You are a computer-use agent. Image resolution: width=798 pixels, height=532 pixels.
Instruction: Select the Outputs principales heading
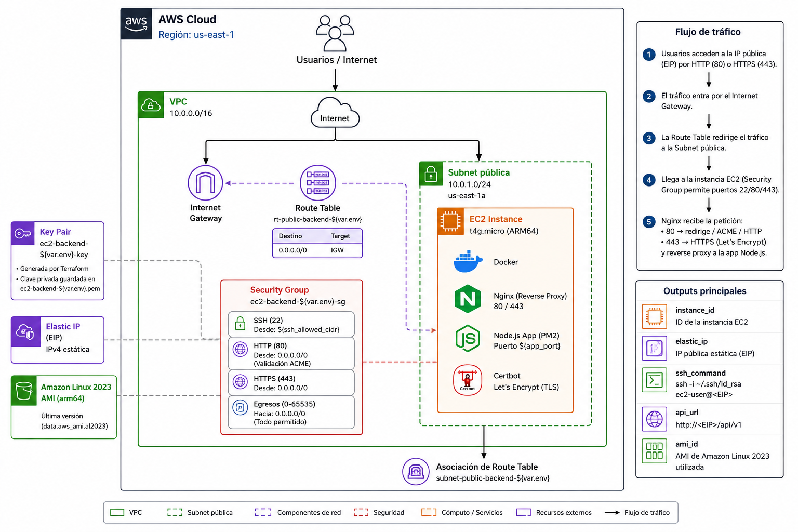click(704, 291)
